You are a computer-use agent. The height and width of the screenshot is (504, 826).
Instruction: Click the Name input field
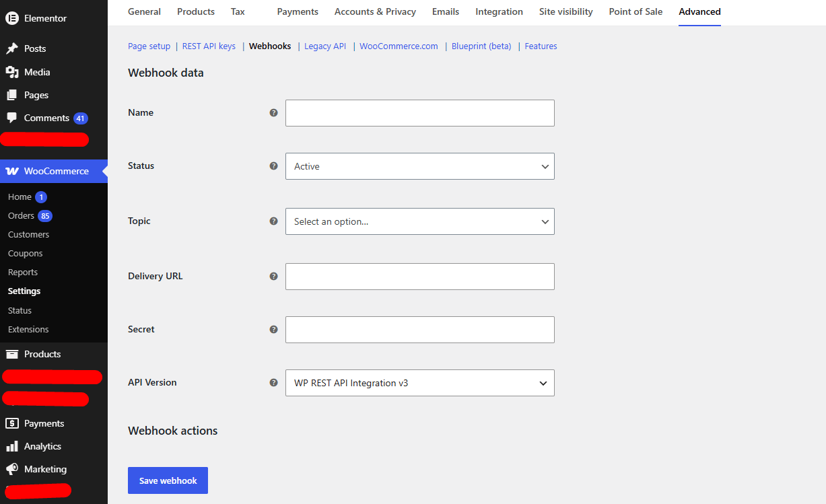420,113
